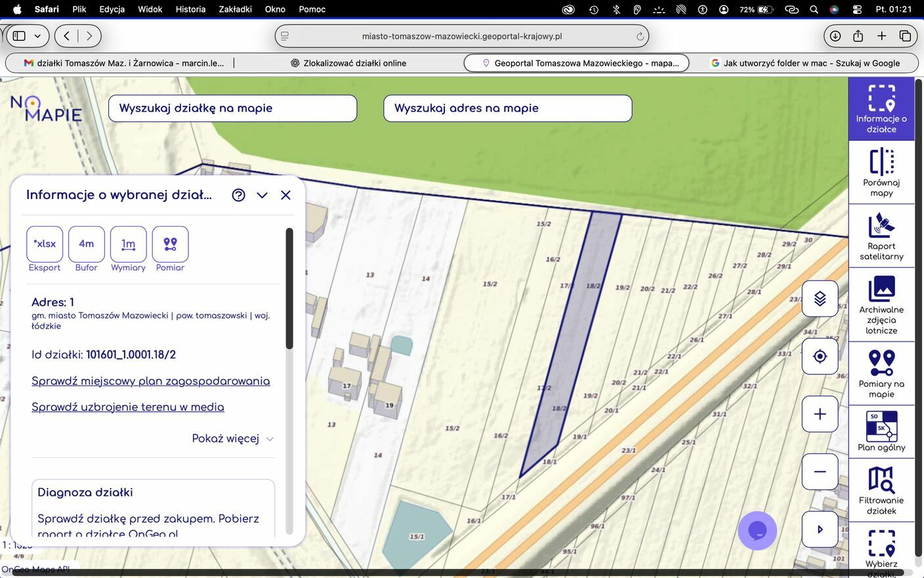Open the Plan ogólny layer
The width and height of the screenshot is (924, 578).
[881, 432]
